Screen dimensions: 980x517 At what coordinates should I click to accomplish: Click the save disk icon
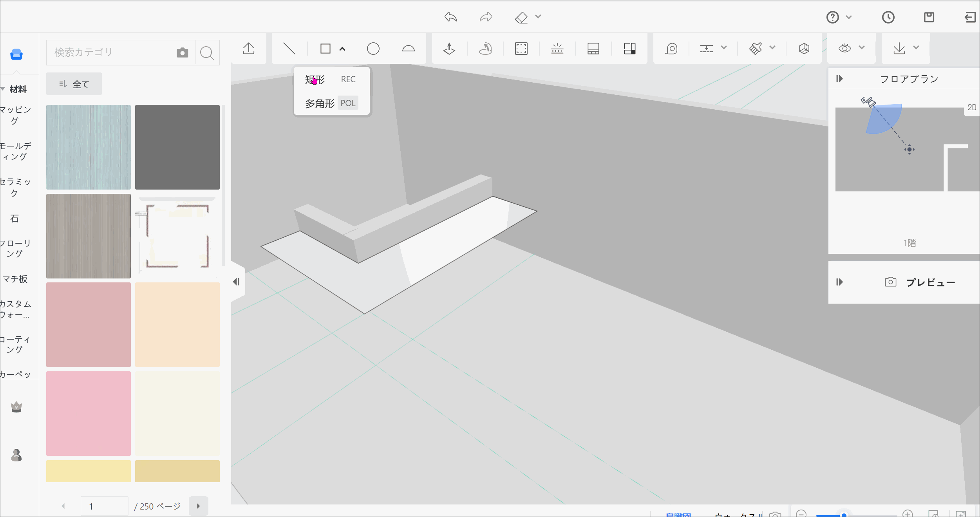coord(929,17)
